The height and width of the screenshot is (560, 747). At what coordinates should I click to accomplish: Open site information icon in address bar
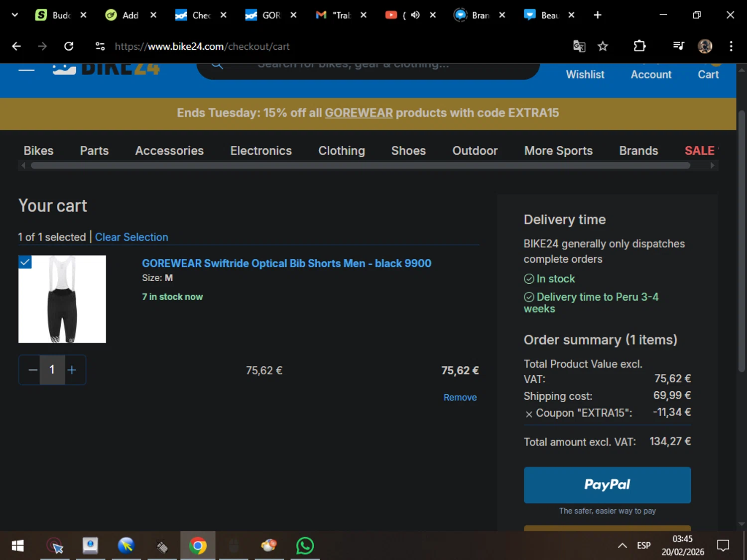point(100,46)
